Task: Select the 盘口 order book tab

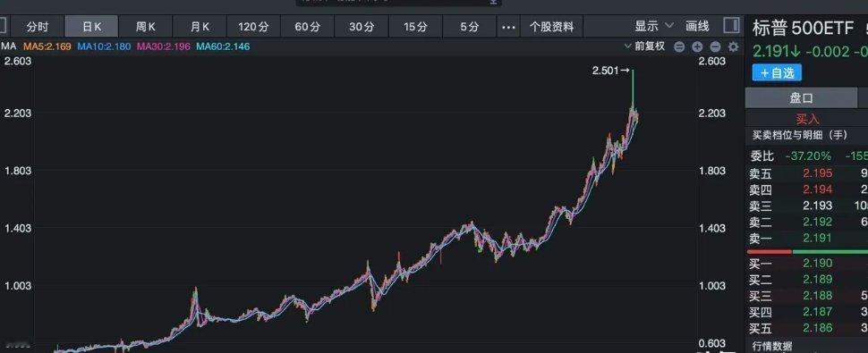Action: click(801, 97)
